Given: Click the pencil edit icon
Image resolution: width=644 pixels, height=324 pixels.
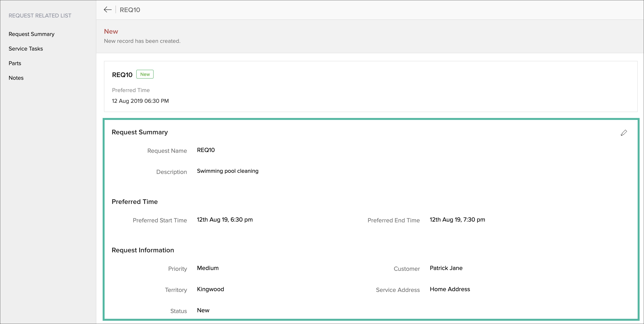Looking at the screenshot, I should pos(623,133).
